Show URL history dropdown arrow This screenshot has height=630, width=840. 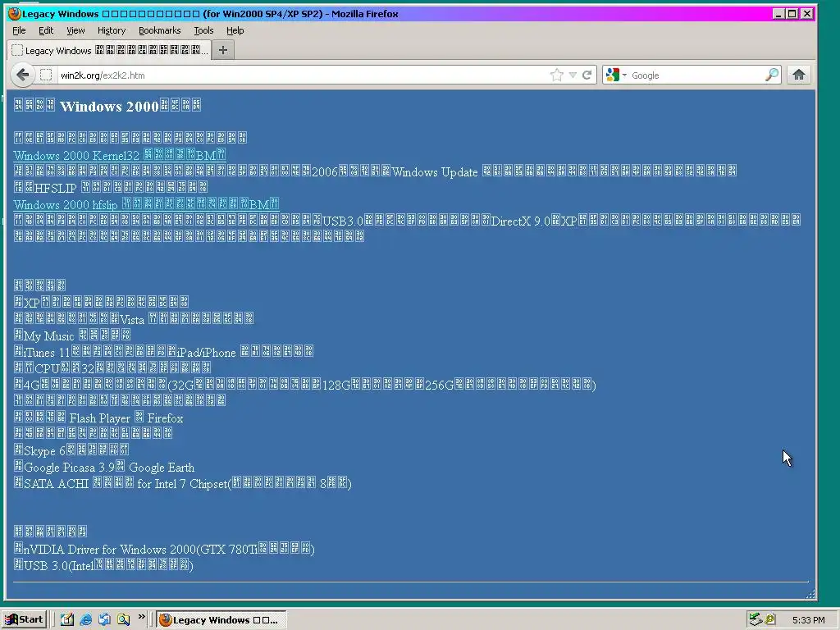[x=573, y=75]
